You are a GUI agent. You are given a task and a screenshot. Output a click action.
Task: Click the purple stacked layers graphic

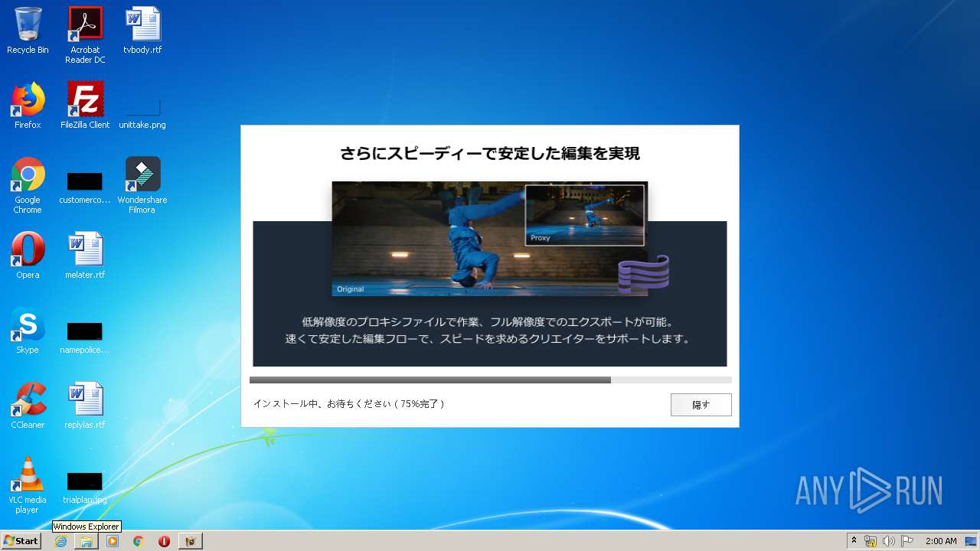tap(643, 274)
